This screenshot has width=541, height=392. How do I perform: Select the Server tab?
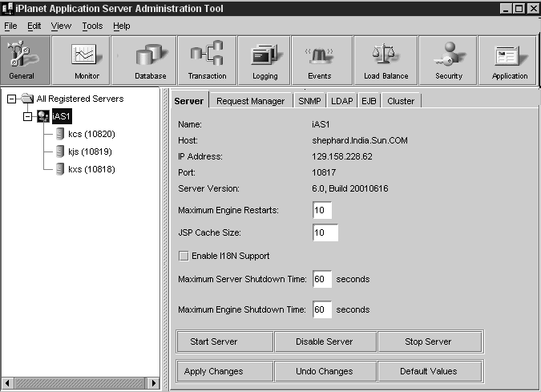pos(189,101)
